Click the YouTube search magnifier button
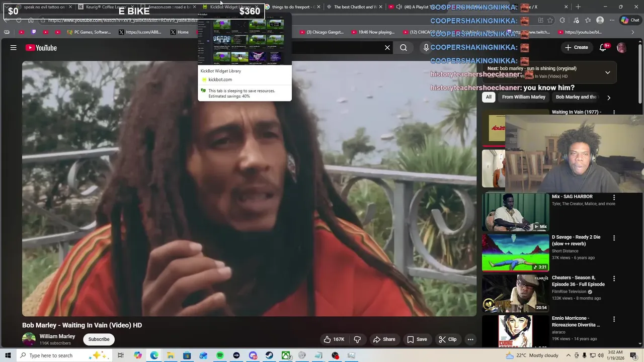 [x=404, y=48]
